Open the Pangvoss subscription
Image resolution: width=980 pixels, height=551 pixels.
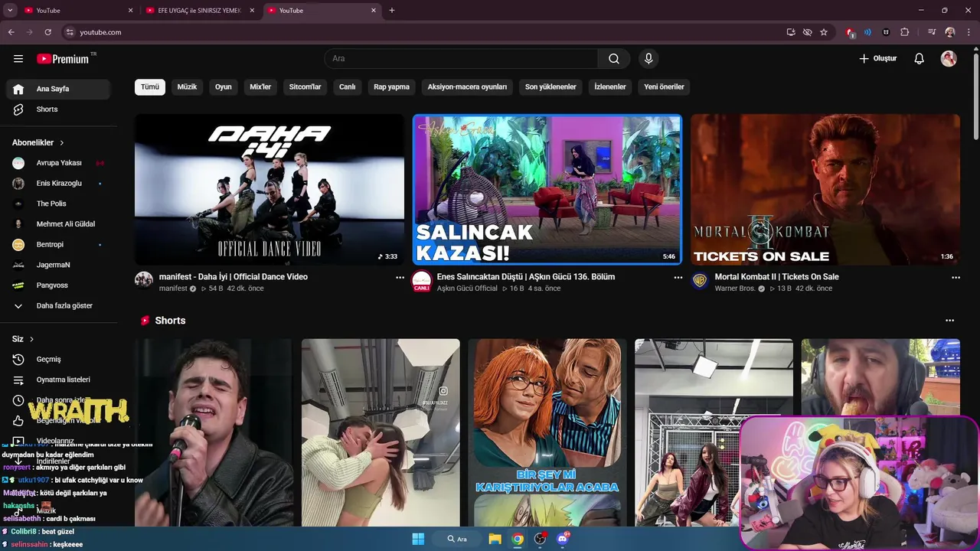[59, 285]
